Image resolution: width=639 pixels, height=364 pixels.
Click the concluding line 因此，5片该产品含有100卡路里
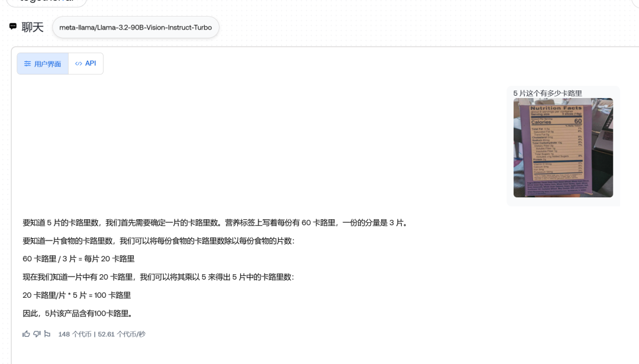(x=78, y=314)
